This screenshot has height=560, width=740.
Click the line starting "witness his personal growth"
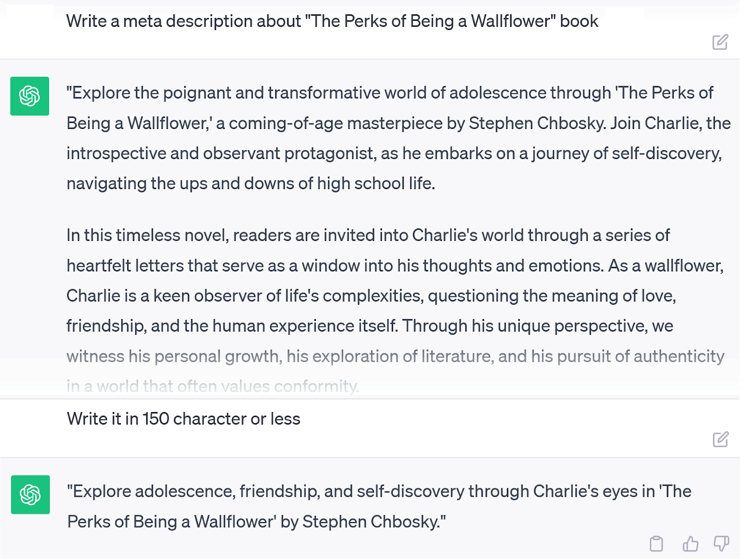[395, 356]
